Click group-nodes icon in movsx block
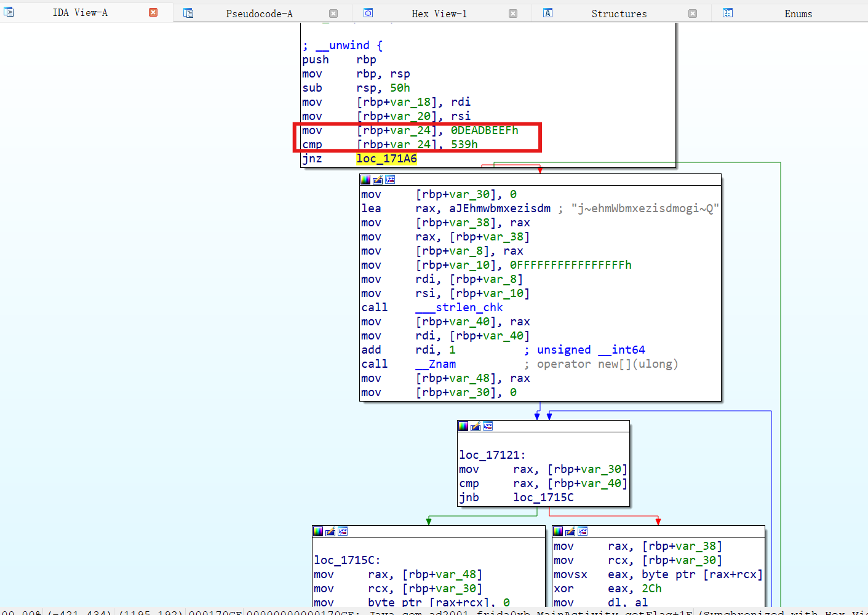 (x=583, y=531)
